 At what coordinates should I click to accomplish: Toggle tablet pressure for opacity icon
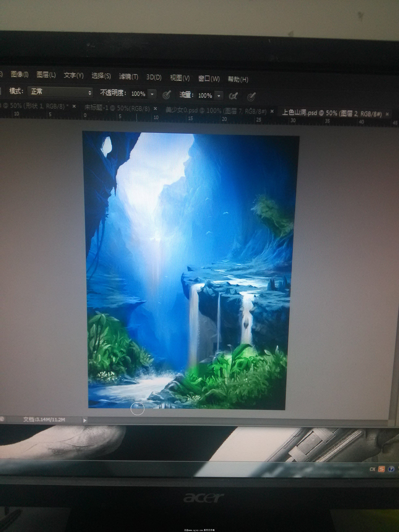point(167,95)
